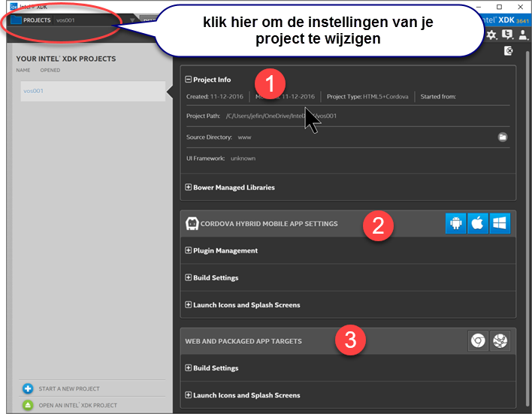Expand Cordova Build Settings section
The image size is (532, 414).
(189, 277)
